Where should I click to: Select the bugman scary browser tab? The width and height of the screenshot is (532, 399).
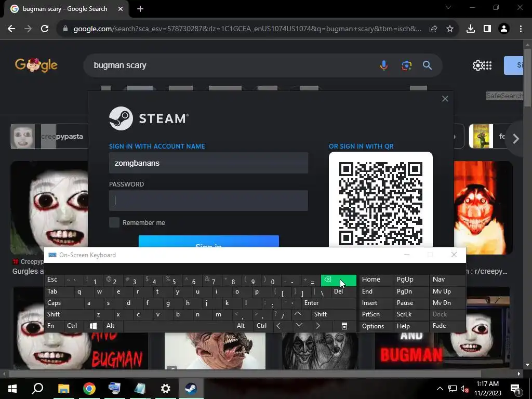(66, 9)
